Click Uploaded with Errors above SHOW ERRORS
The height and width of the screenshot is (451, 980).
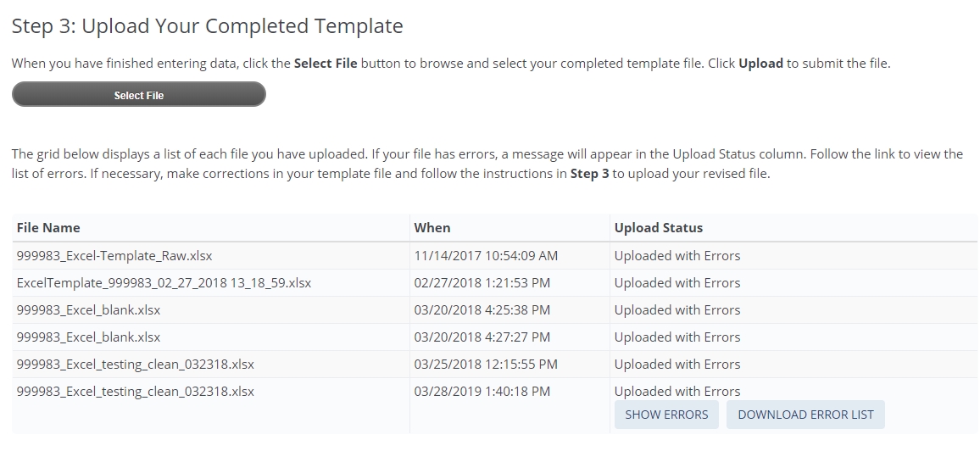pyautogui.click(x=677, y=391)
